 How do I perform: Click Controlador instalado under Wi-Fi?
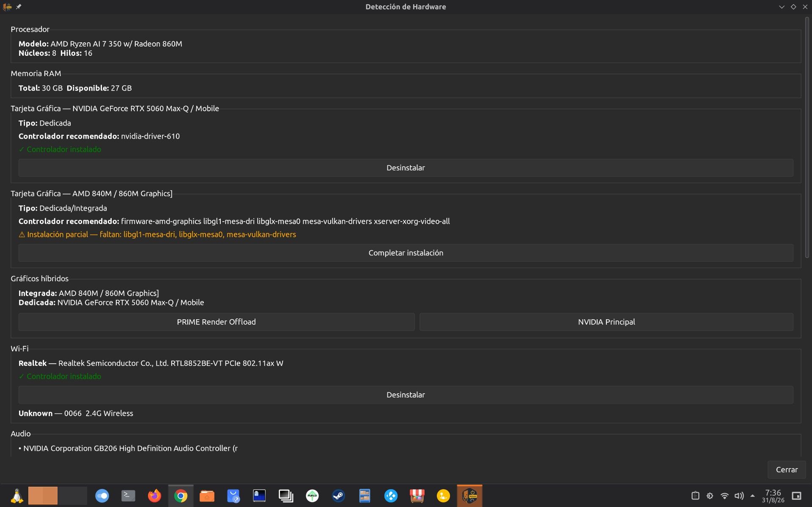click(x=60, y=376)
